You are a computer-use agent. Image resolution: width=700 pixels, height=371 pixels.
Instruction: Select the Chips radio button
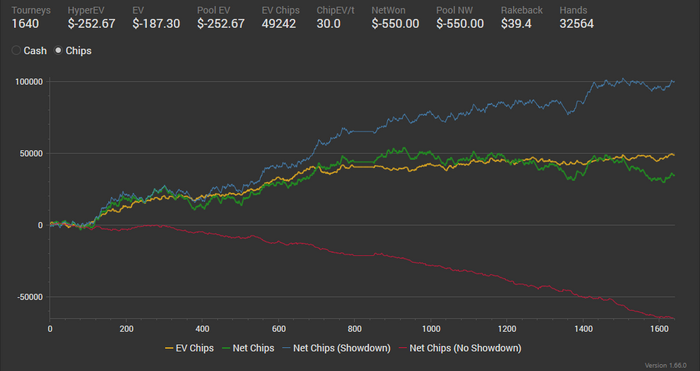[58, 50]
